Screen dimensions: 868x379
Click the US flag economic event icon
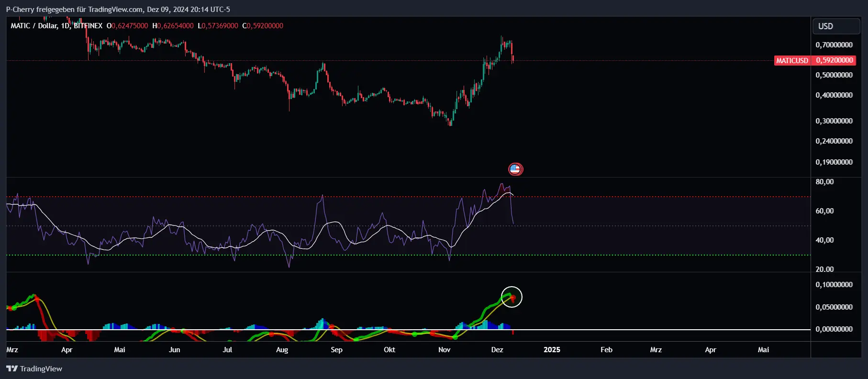(515, 169)
